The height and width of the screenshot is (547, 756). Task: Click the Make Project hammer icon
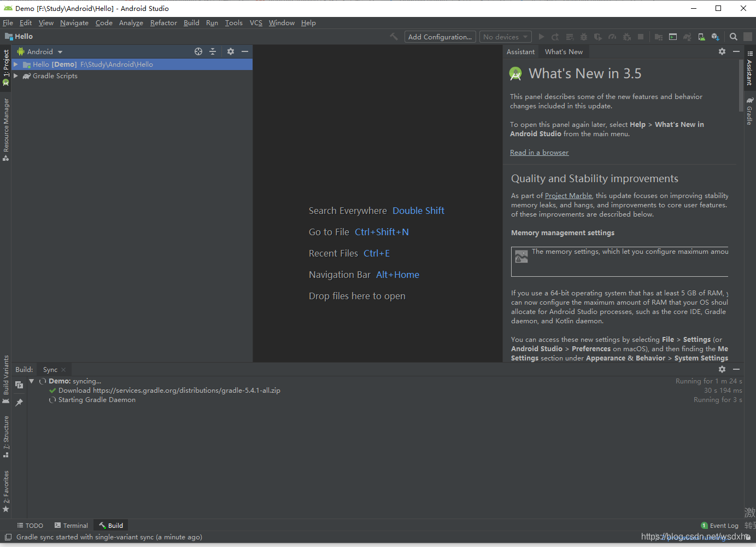394,37
